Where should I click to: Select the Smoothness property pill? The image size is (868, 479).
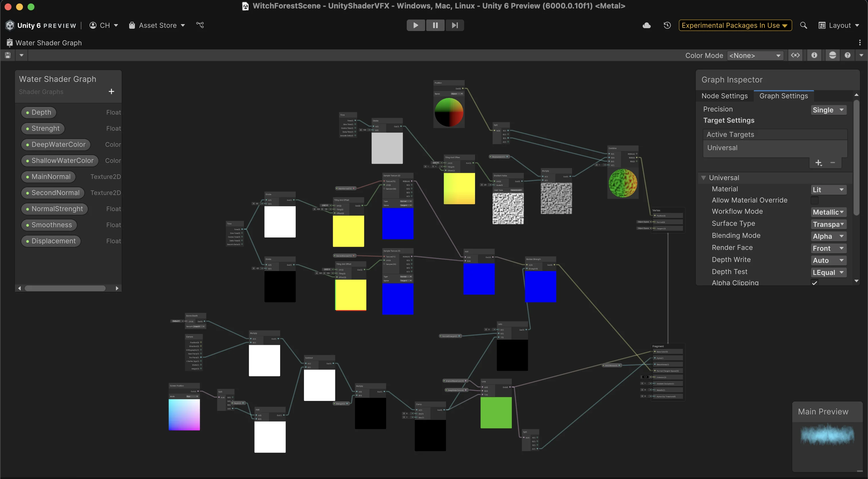point(49,225)
